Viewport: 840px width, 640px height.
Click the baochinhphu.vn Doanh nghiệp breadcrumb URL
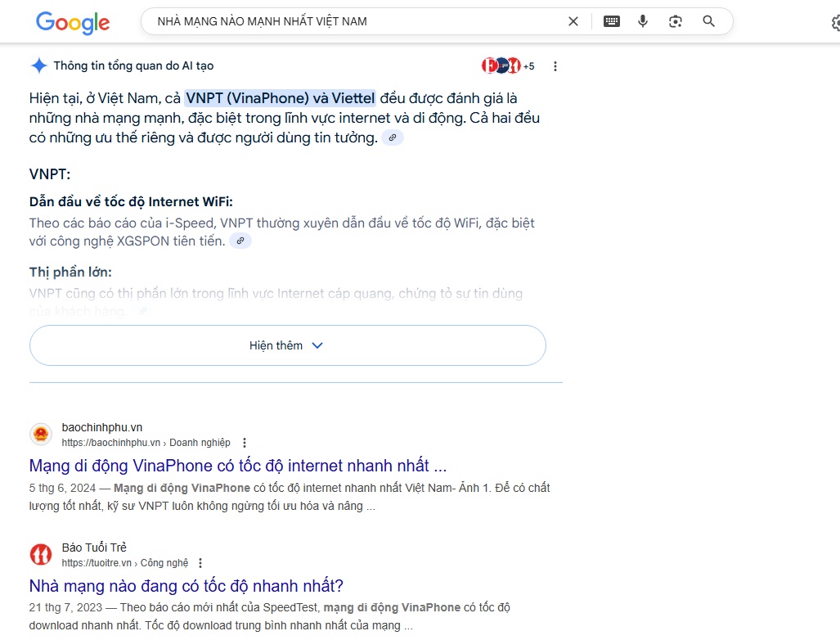146,443
